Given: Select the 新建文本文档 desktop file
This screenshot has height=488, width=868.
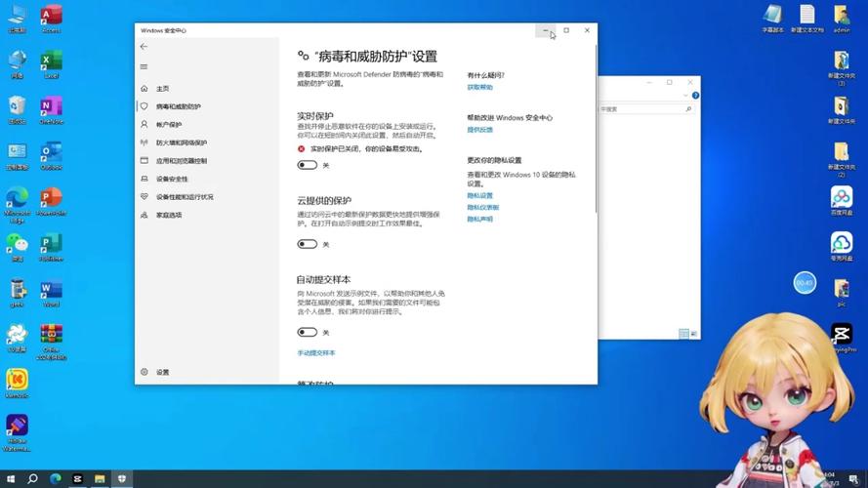Looking at the screenshot, I should 807,19.
